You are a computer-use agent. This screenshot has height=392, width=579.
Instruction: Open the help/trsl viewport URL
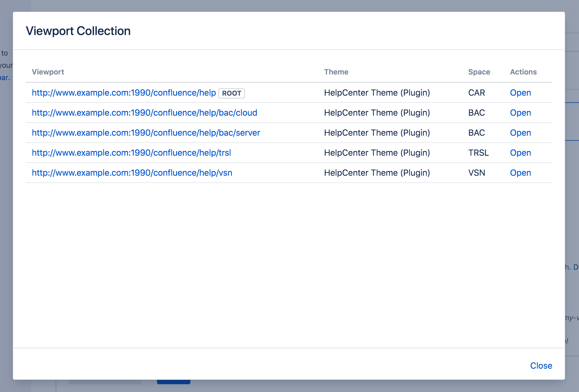[131, 153]
